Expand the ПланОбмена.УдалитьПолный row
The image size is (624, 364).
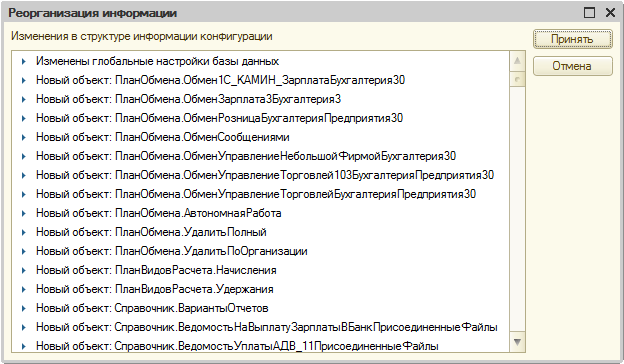[x=23, y=232]
